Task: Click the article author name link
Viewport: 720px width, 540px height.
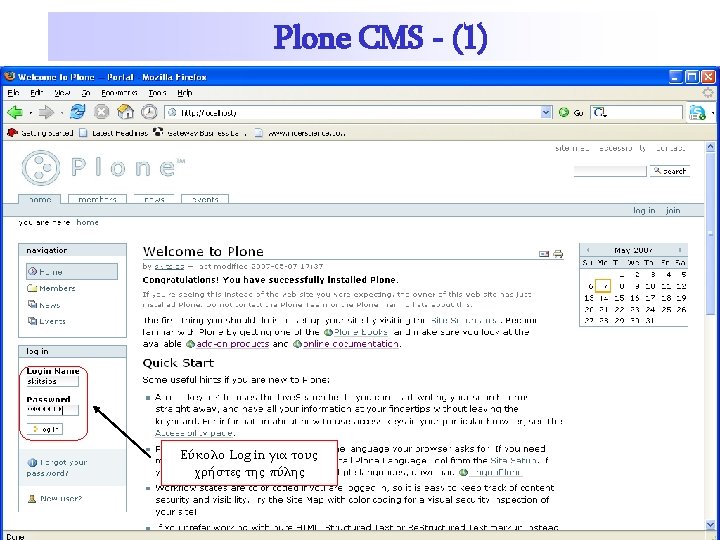Action: tap(169, 266)
